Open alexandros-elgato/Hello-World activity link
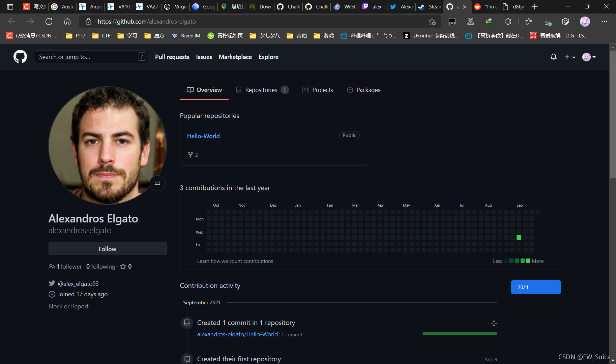616x364 pixels. [237, 334]
